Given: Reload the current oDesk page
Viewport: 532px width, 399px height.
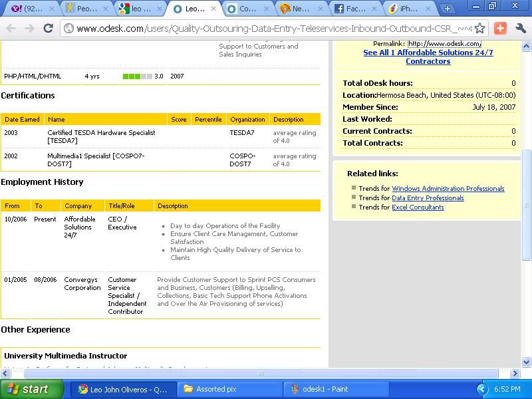Looking at the screenshot, I should pos(48,29).
